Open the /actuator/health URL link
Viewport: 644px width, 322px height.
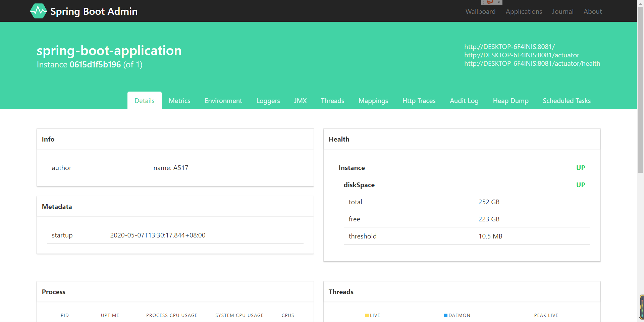point(532,63)
